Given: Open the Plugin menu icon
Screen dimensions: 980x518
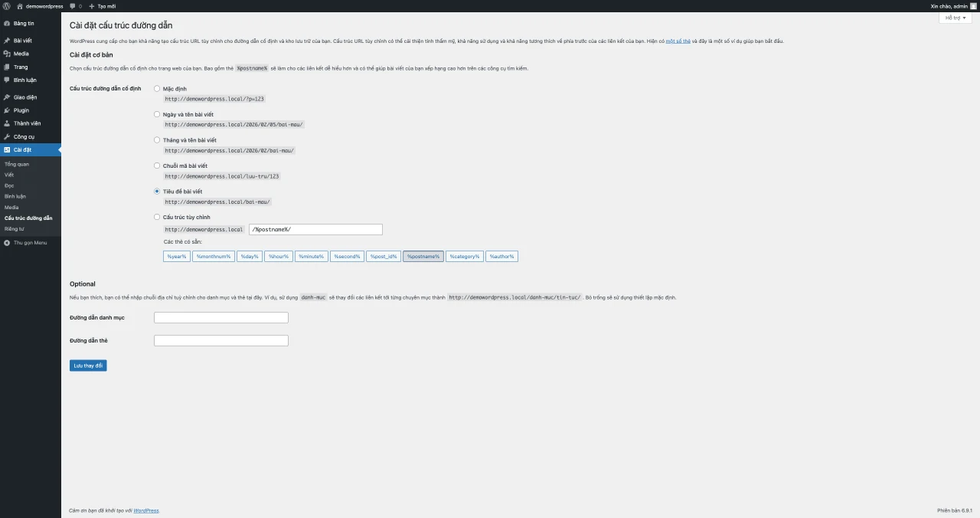Looking at the screenshot, I should 7,110.
